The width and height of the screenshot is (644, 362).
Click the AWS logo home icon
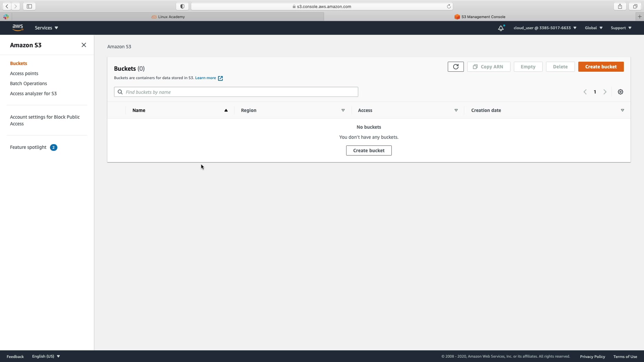(x=18, y=28)
